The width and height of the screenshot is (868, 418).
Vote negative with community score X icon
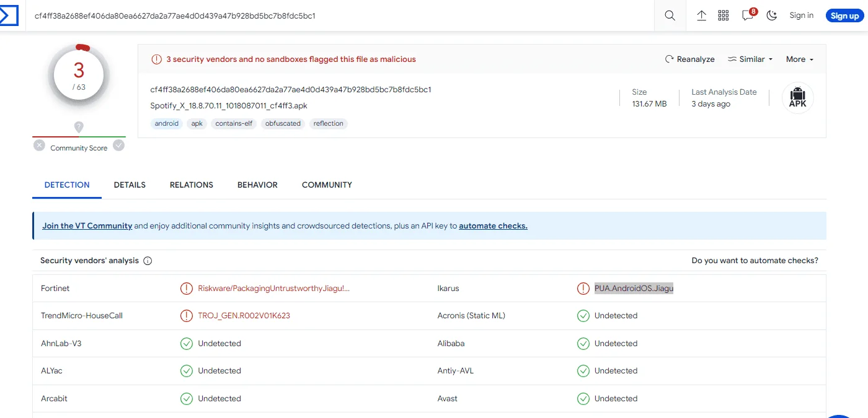click(x=39, y=146)
